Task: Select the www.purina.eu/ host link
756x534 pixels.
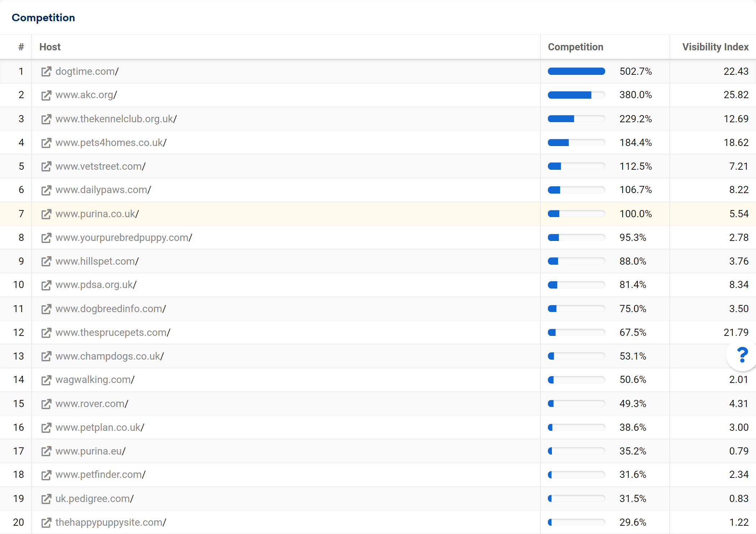Action: 91,451
